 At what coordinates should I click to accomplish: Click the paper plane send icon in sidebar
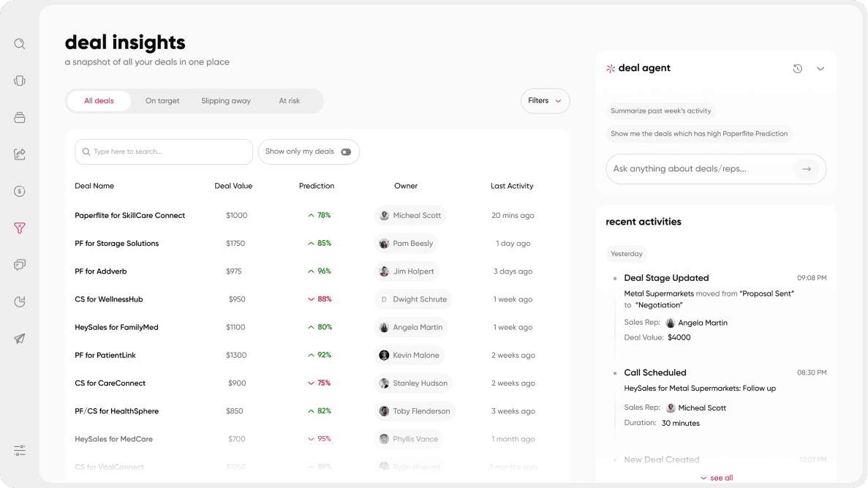pos(19,339)
